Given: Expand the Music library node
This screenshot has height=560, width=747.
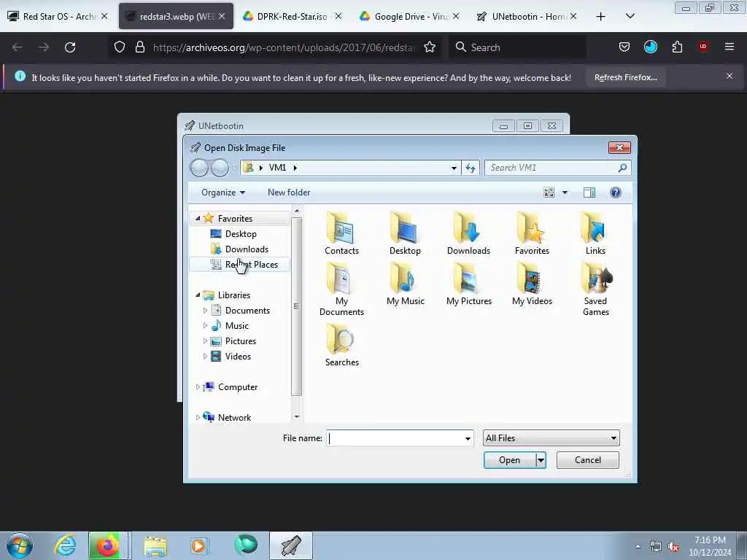Looking at the screenshot, I should (205, 326).
